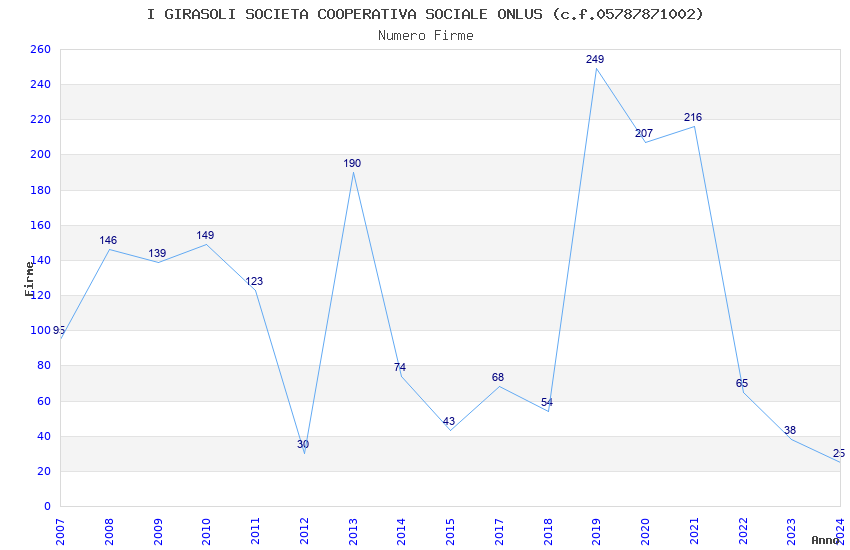Click the y-axis value 180
The width and height of the screenshot is (850, 550).
(x=40, y=190)
